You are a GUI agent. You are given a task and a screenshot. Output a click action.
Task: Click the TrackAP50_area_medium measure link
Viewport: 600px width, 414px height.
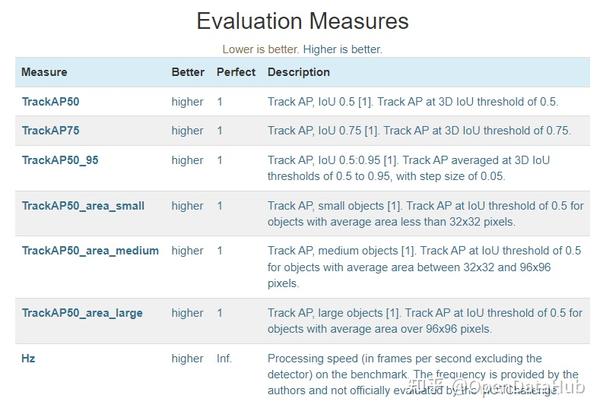point(90,251)
